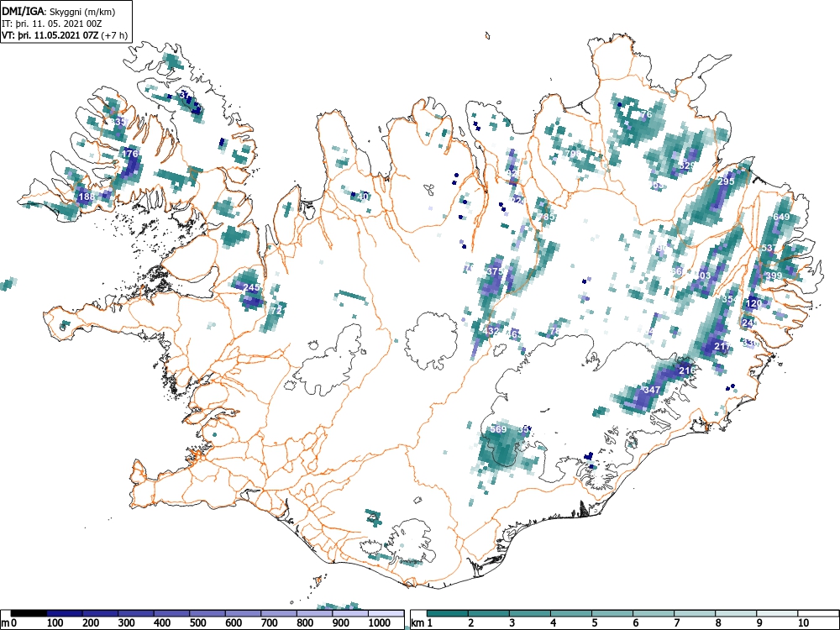This screenshot has width=840, height=630.
Task: Click the teal swatch between km 1 and 2
Action: [448, 613]
